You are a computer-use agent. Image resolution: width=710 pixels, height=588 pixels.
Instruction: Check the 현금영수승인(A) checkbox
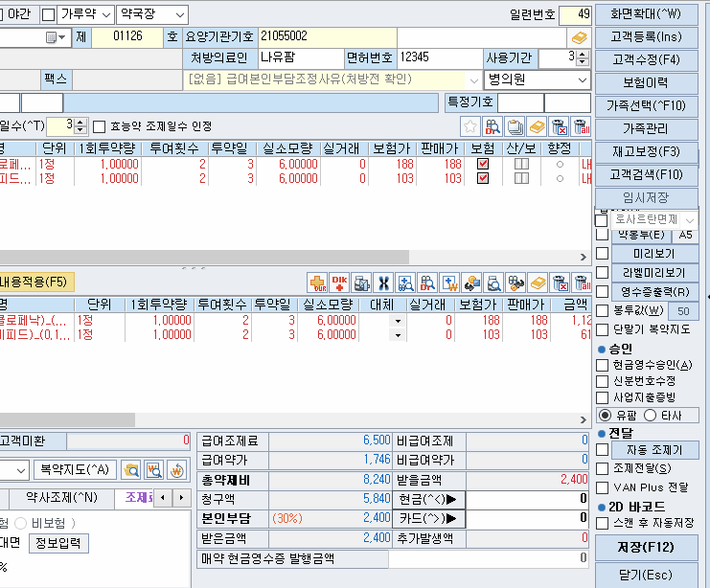pos(603,365)
